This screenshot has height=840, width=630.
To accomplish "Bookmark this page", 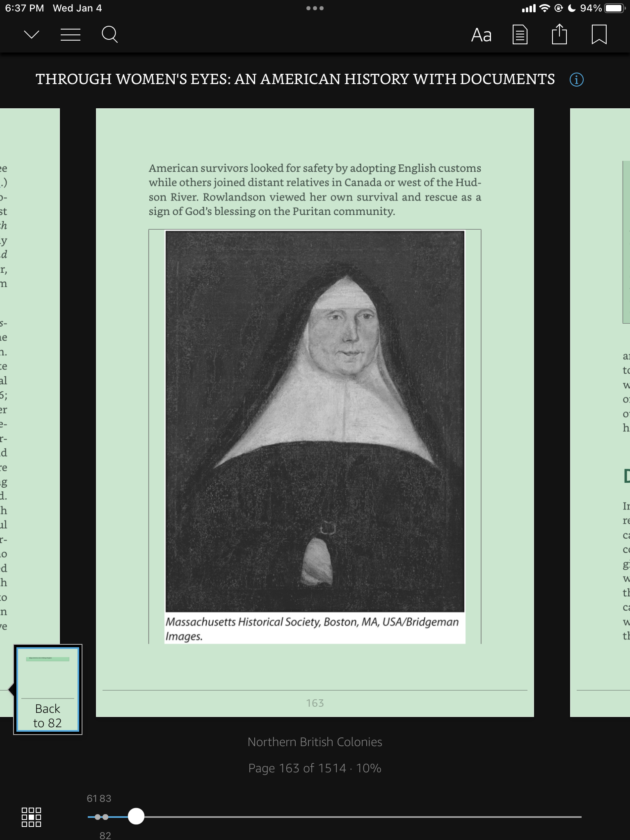I will [x=599, y=35].
